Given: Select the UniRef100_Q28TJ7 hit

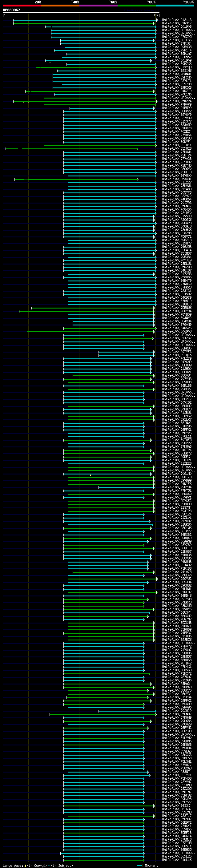Looking at the screenshot, I should 177,816.
